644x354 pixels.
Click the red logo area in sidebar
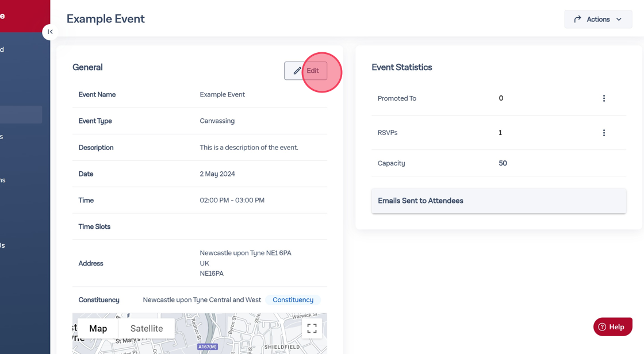tap(25, 16)
